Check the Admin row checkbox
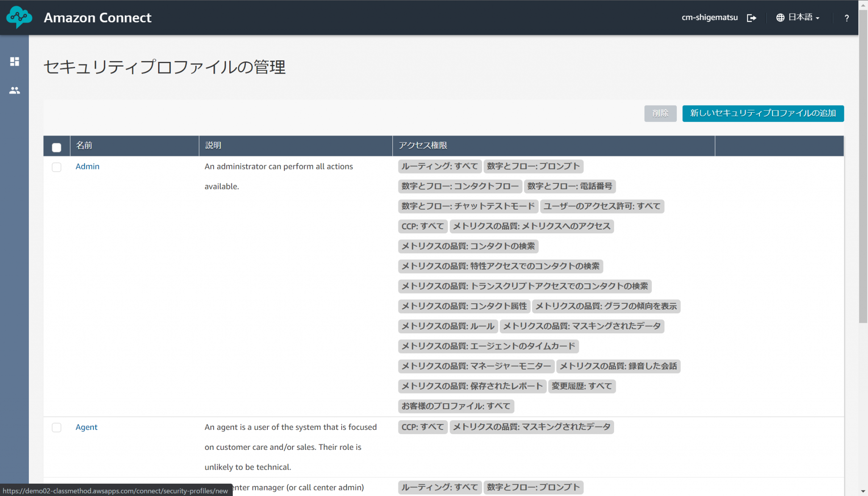 coord(56,167)
